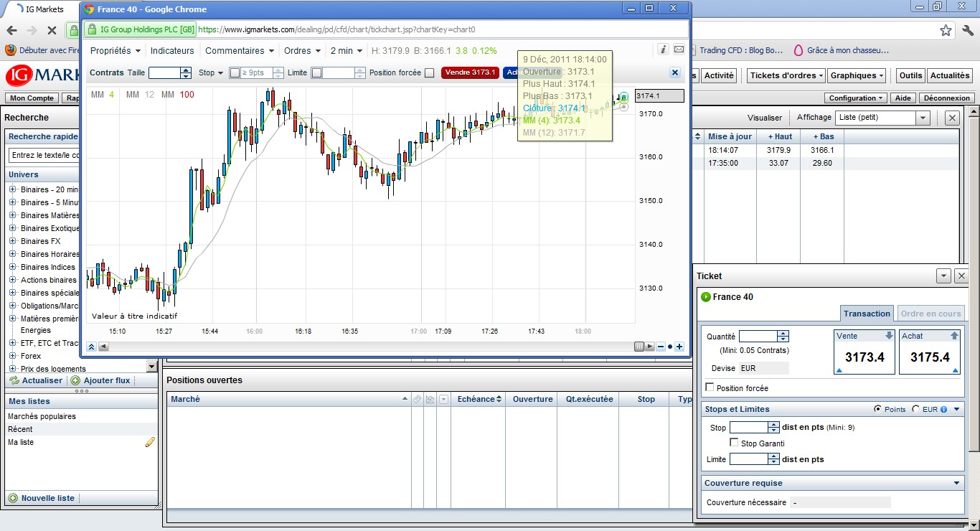Reset chart zoom with dot icon
980x531 pixels.
point(670,347)
